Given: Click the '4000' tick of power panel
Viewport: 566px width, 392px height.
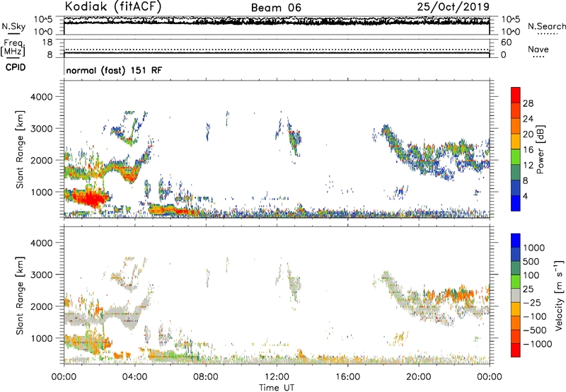Looking at the screenshot, I should click(x=41, y=97).
